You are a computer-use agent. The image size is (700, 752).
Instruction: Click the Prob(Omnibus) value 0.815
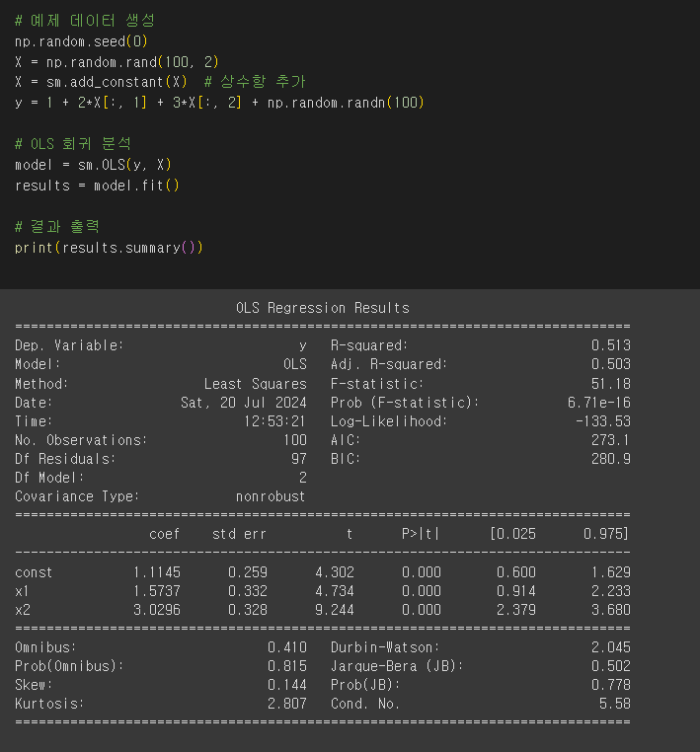tap(287, 666)
